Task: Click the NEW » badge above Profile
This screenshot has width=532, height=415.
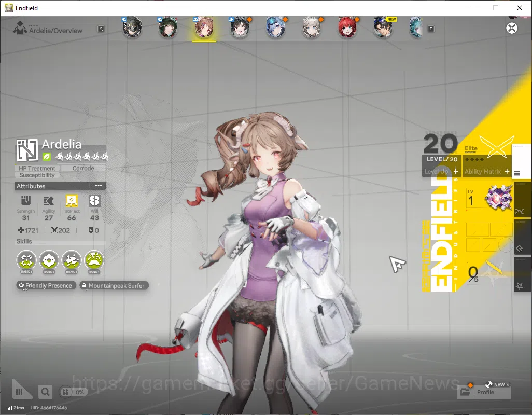Action: (497, 384)
